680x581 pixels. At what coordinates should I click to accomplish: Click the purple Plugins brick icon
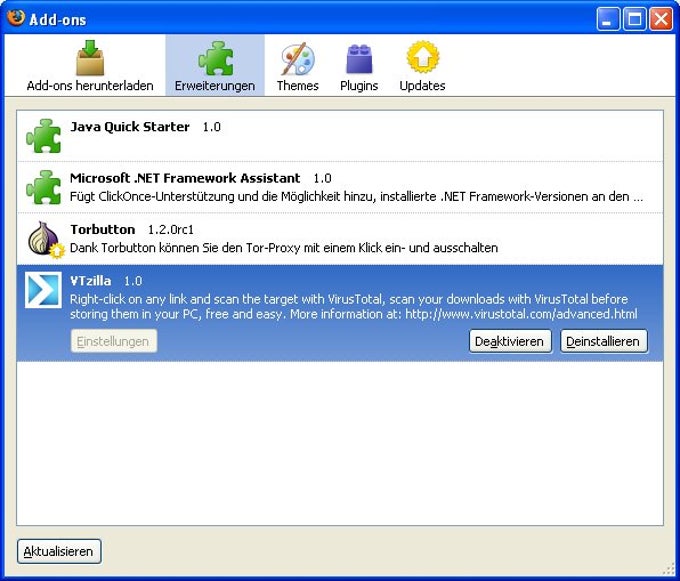tap(359, 59)
